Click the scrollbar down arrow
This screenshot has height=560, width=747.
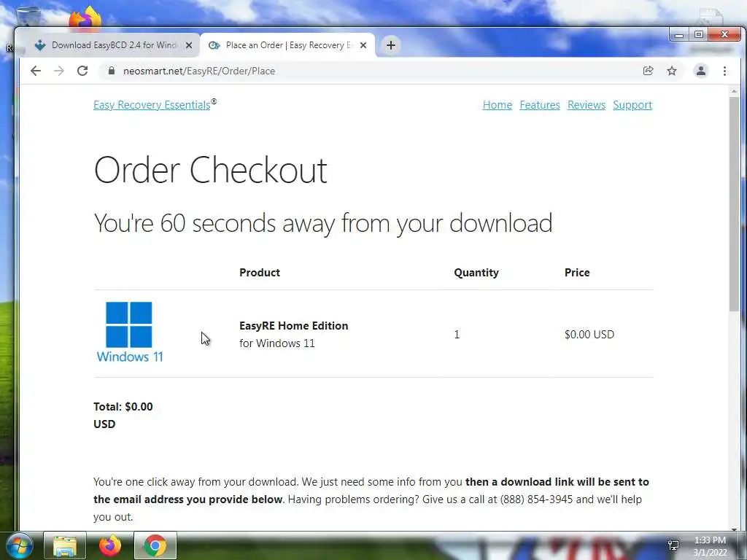(734, 529)
